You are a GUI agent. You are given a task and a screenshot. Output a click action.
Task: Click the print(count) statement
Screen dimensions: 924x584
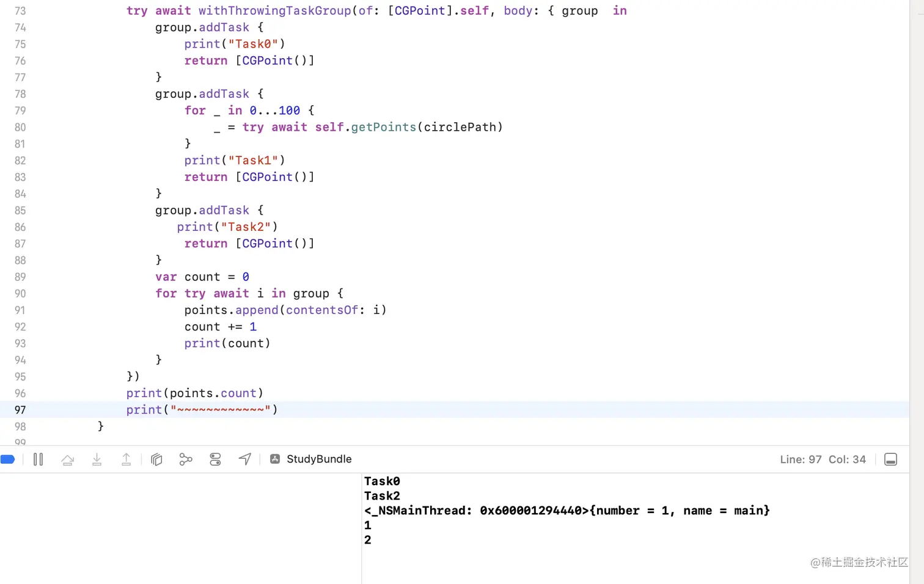tap(227, 343)
